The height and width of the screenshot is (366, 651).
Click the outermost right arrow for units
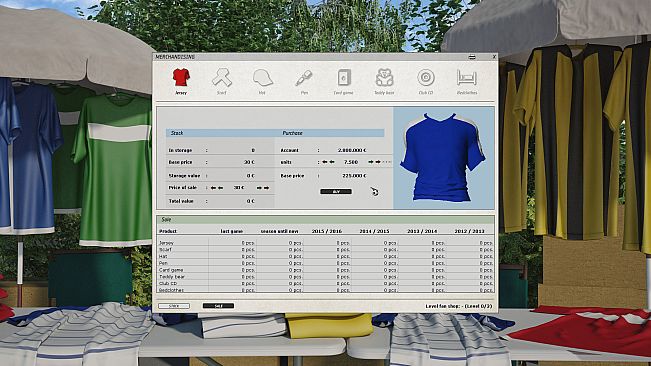[x=378, y=162]
